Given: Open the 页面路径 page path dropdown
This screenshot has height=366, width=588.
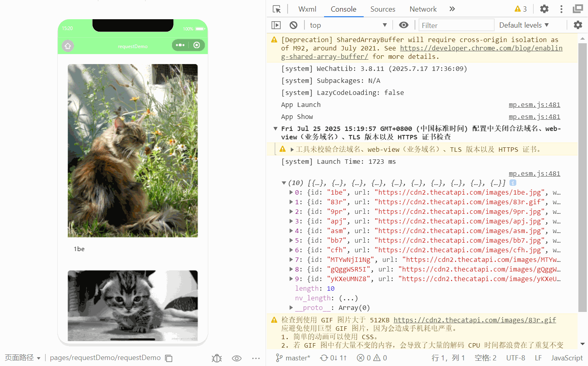Looking at the screenshot, I should pyautogui.click(x=22, y=358).
